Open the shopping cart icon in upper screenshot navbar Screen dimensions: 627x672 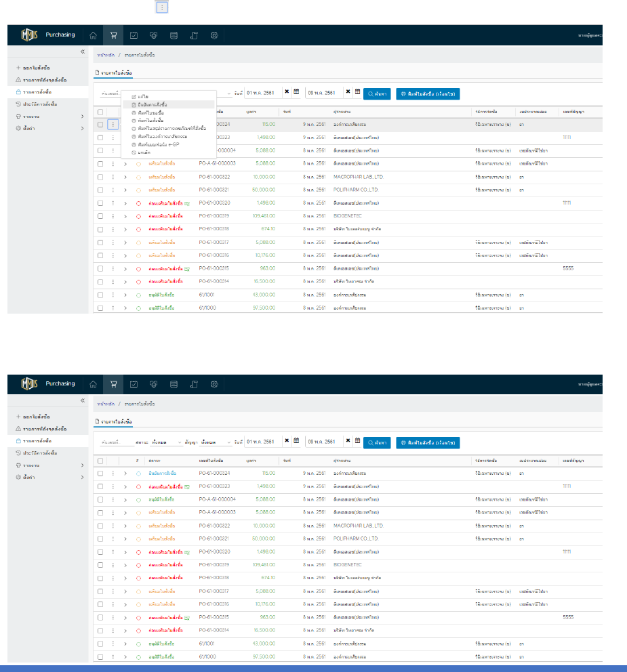pyautogui.click(x=113, y=36)
